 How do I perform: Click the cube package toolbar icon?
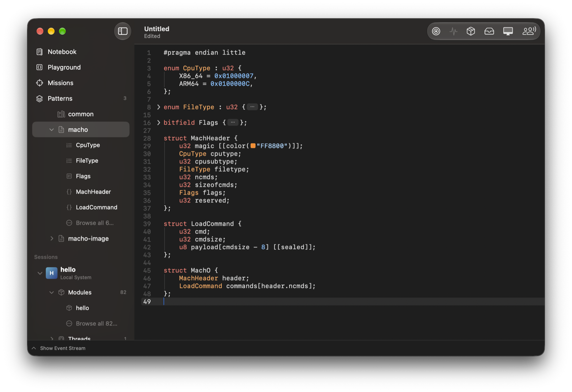click(471, 31)
